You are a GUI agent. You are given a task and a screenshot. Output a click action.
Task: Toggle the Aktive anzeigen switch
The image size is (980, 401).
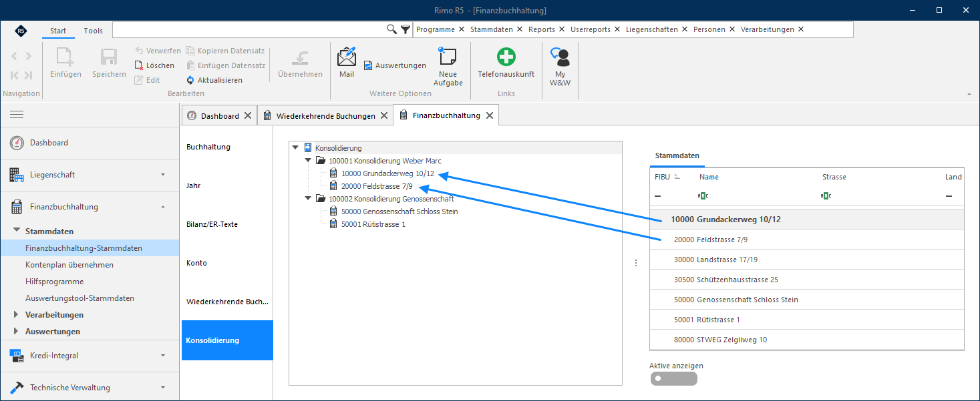click(x=673, y=379)
